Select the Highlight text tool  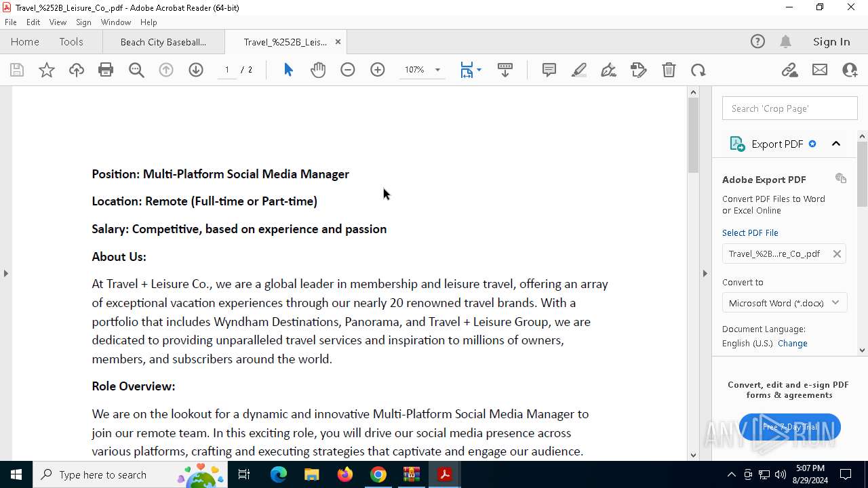[579, 70]
